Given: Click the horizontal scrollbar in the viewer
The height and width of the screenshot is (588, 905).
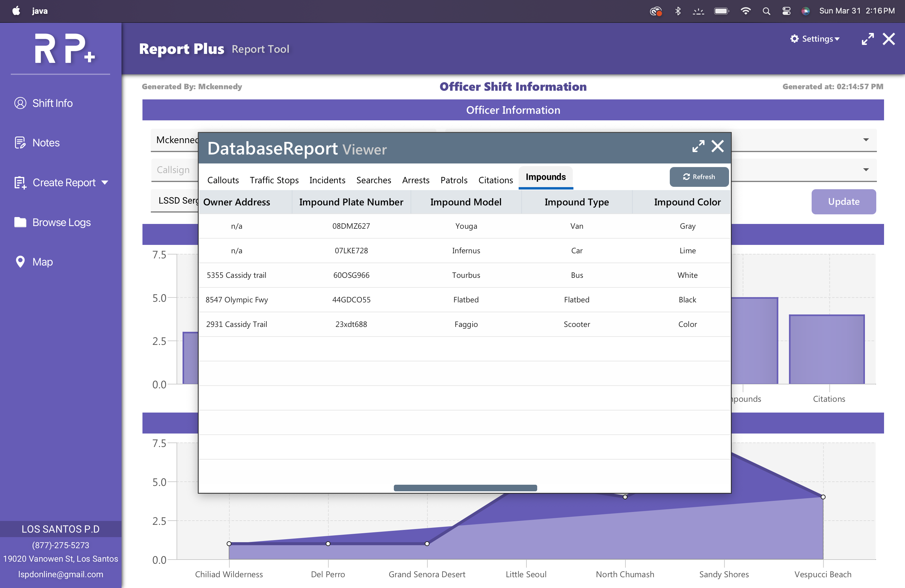Looking at the screenshot, I should point(465,488).
